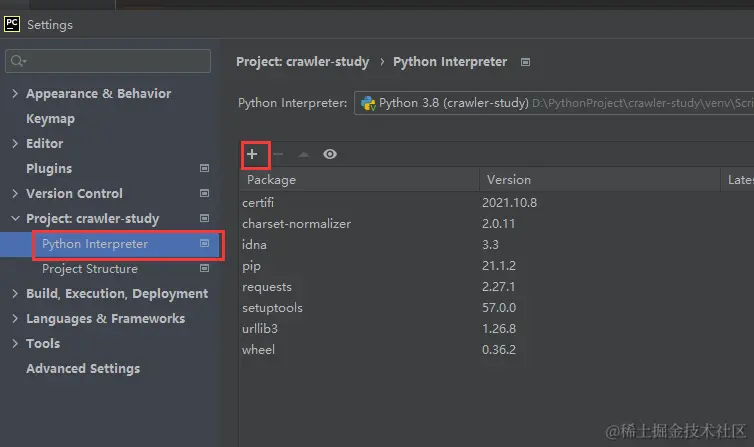Select Project Structure in the settings tree
This screenshot has width=754, height=447.
[90, 269]
